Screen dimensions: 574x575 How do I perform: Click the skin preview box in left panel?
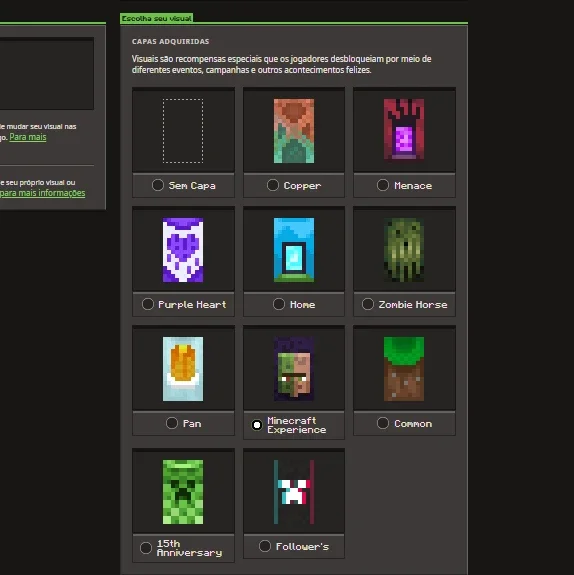pos(47,73)
